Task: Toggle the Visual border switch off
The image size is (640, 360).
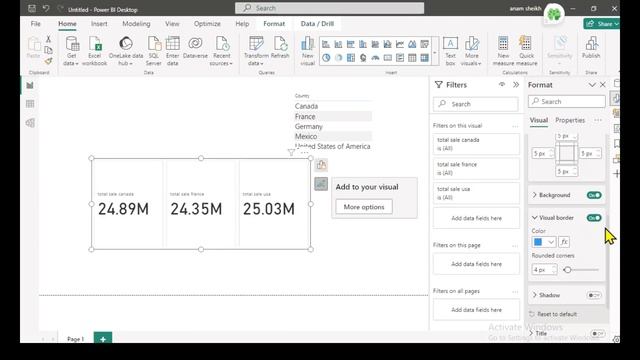Action: (x=594, y=218)
